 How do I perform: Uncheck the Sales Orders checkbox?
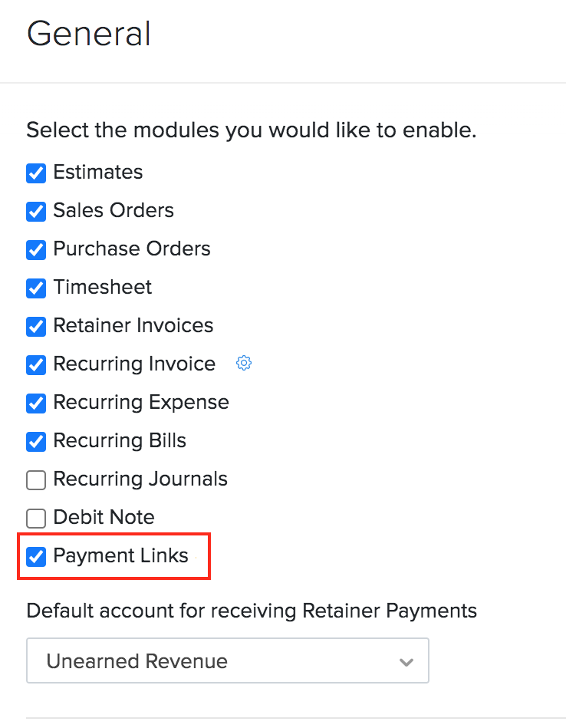35,212
